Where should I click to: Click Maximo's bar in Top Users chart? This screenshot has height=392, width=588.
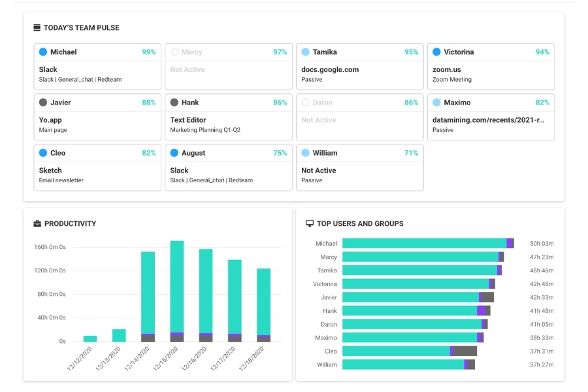click(413, 338)
